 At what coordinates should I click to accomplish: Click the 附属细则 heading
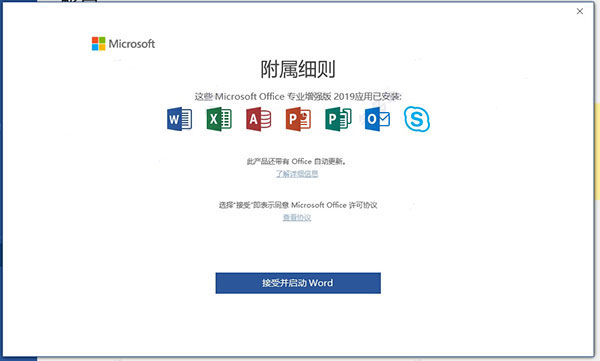pyautogui.click(x=298, y=69)
